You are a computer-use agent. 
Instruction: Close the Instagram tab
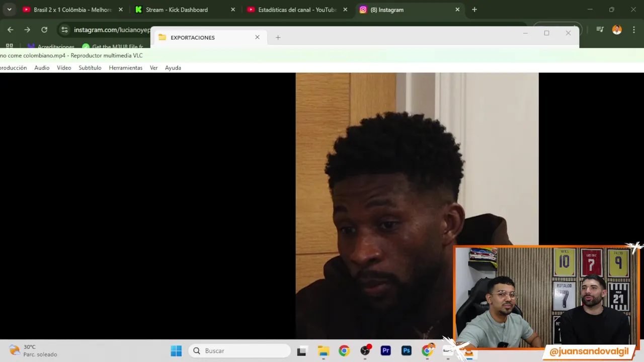pos(457,10)
